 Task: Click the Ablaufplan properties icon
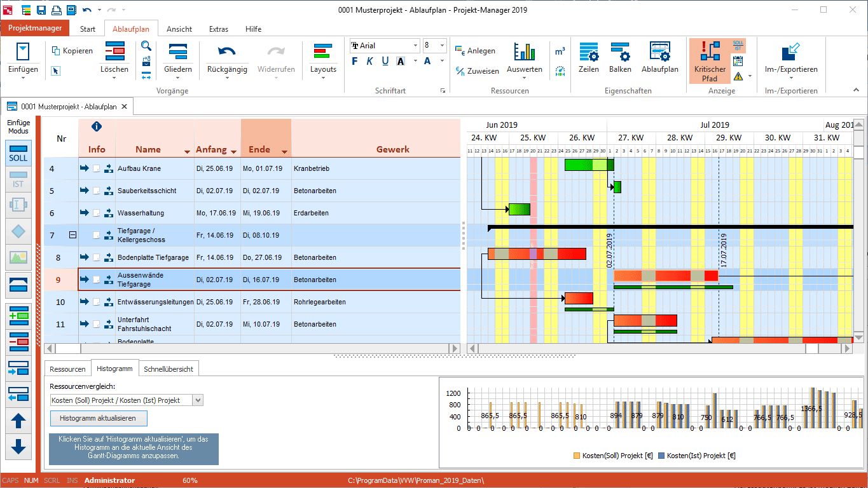pyautogui.click(x=659, y=51)
